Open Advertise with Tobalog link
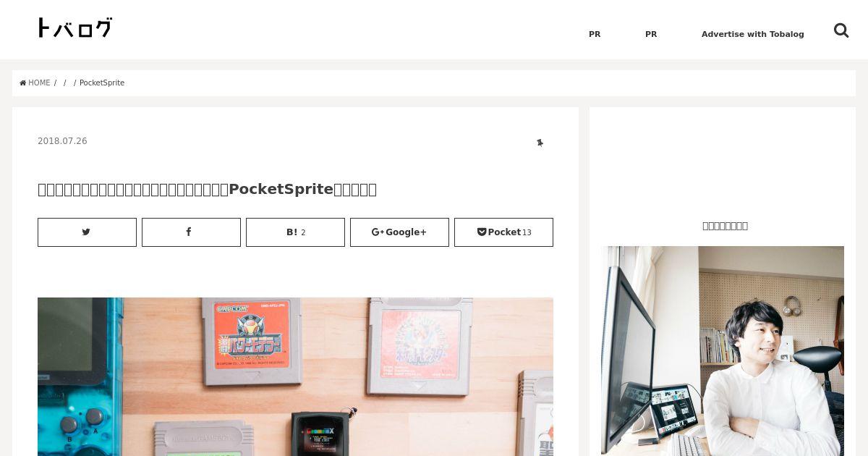The image size is (868, 456). pos(752,34)
